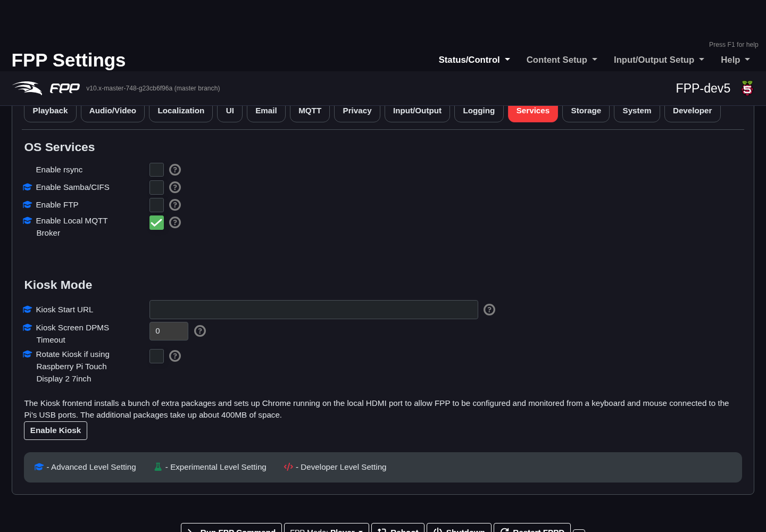The image size is (766, 532).
Task: Click the Reboot button
Action: click(398, 529)
